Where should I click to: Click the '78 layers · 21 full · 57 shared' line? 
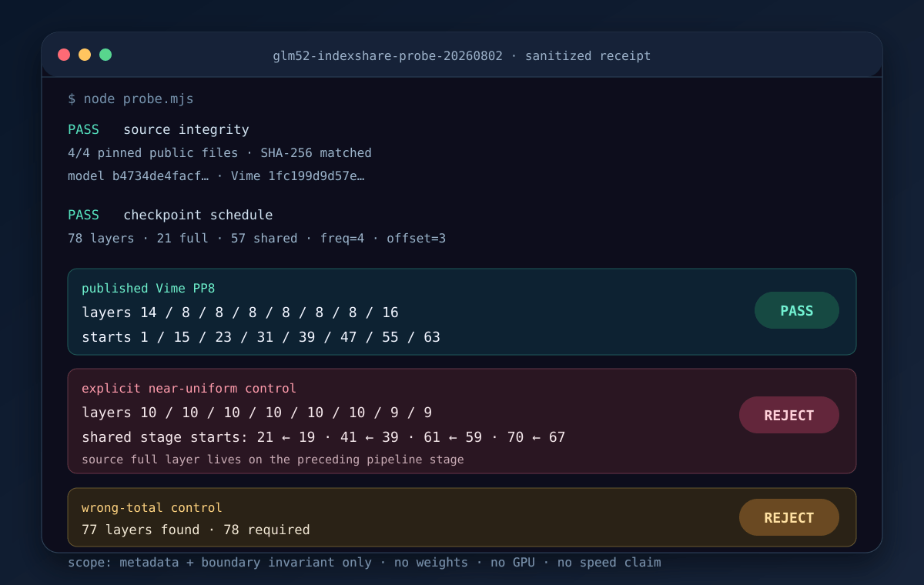click(x=256, y=239)
